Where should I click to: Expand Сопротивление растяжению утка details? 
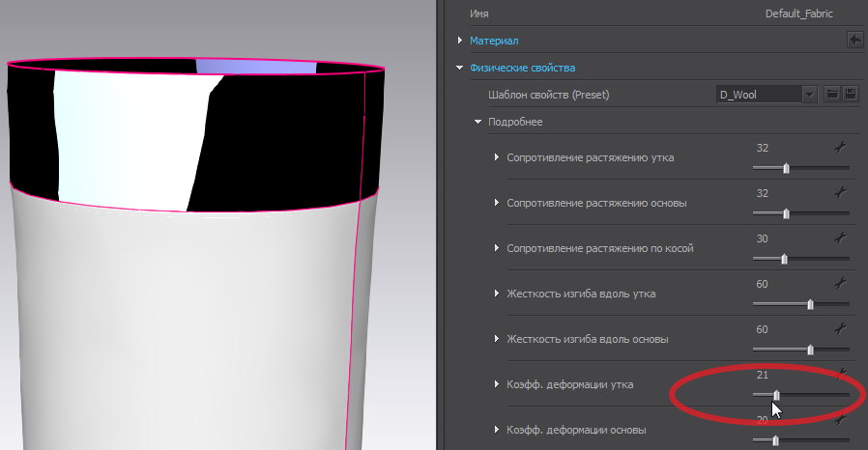(x=497, y=157)
